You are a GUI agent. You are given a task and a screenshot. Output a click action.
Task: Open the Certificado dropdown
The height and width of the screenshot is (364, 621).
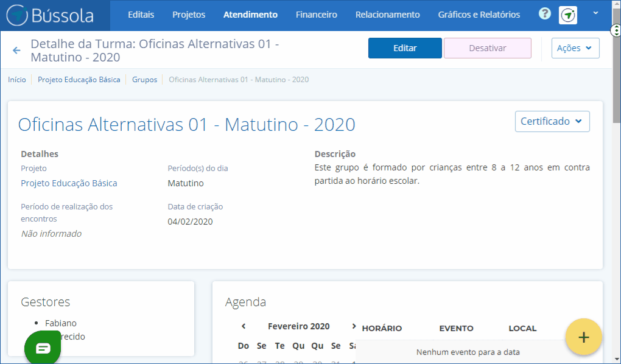(x=552, y=121)
